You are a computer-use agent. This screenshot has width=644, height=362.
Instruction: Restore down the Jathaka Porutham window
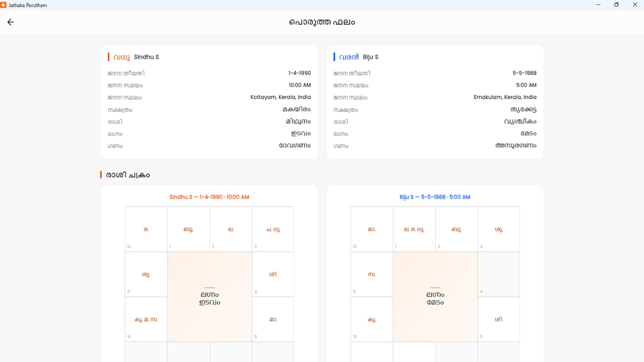click(x=617, y=5)
